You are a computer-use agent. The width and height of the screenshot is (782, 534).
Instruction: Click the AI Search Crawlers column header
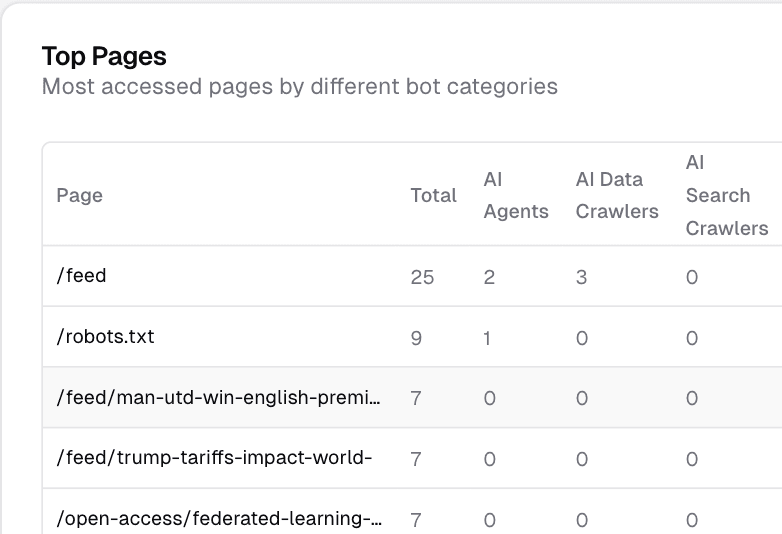pos(727,195)
